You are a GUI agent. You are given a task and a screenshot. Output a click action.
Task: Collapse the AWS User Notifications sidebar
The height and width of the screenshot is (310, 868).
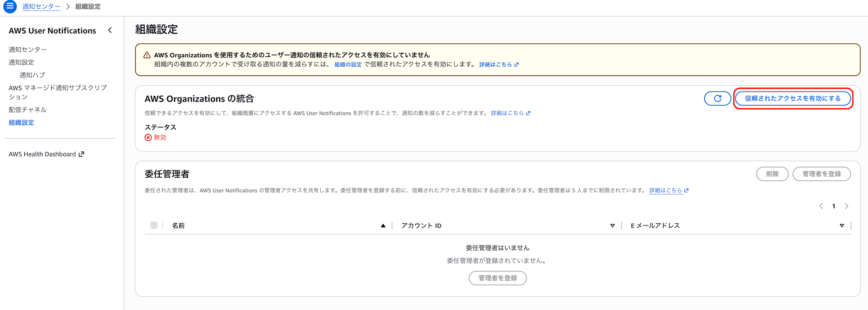[x=110, y=30]
